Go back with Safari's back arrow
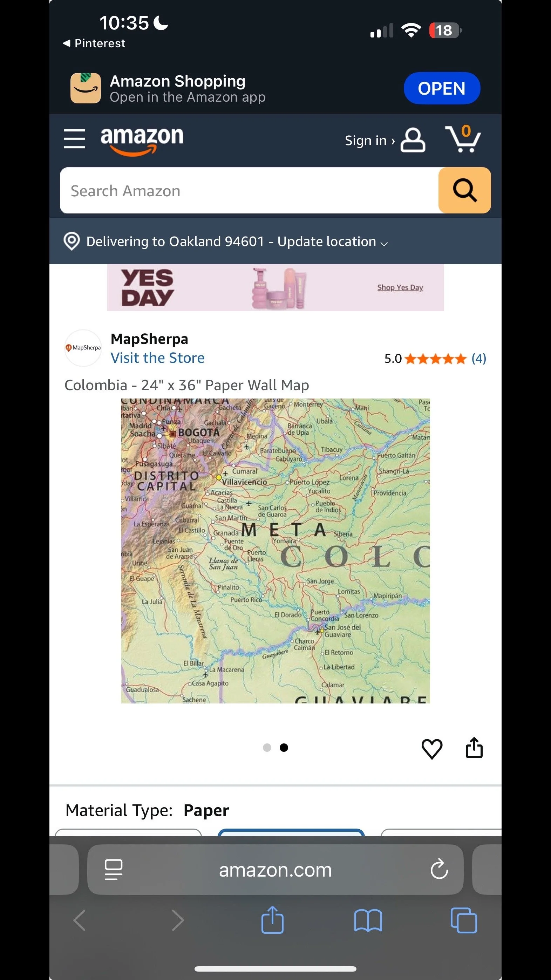Image resolution: width=551 pixels, height=980 pixels. coord(80,920)
